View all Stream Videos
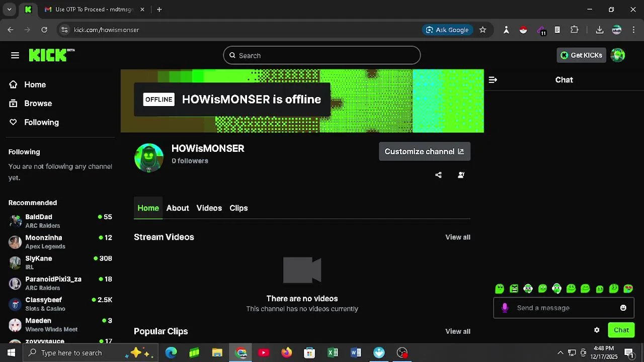The image size is (644, 362). [458, 237]
